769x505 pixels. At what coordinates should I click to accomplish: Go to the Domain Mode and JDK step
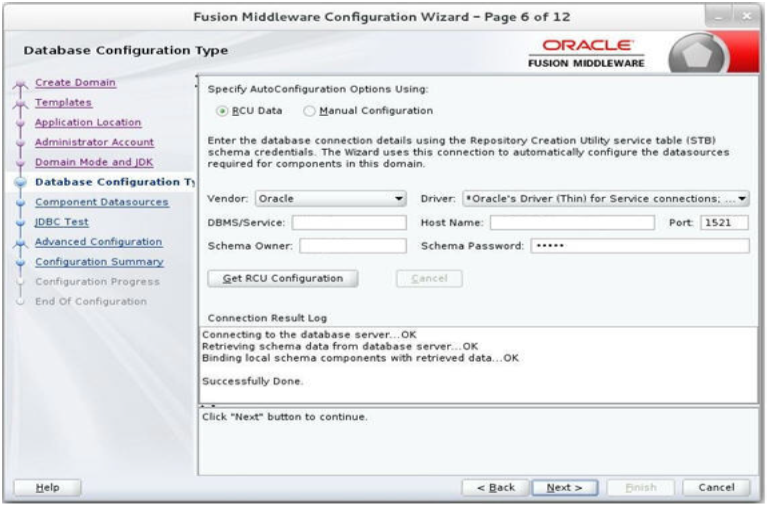point(94,162)
